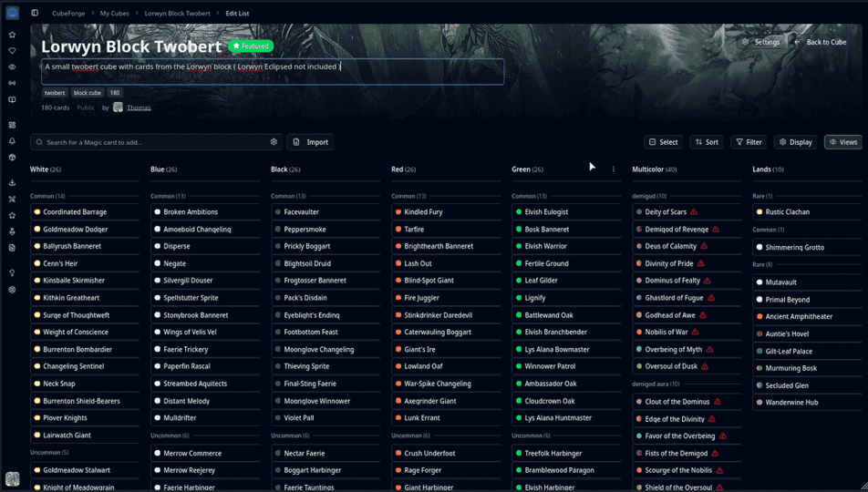
Task: Click warning icon beside Favor of the Overbeing
Action: click(722, 436)
